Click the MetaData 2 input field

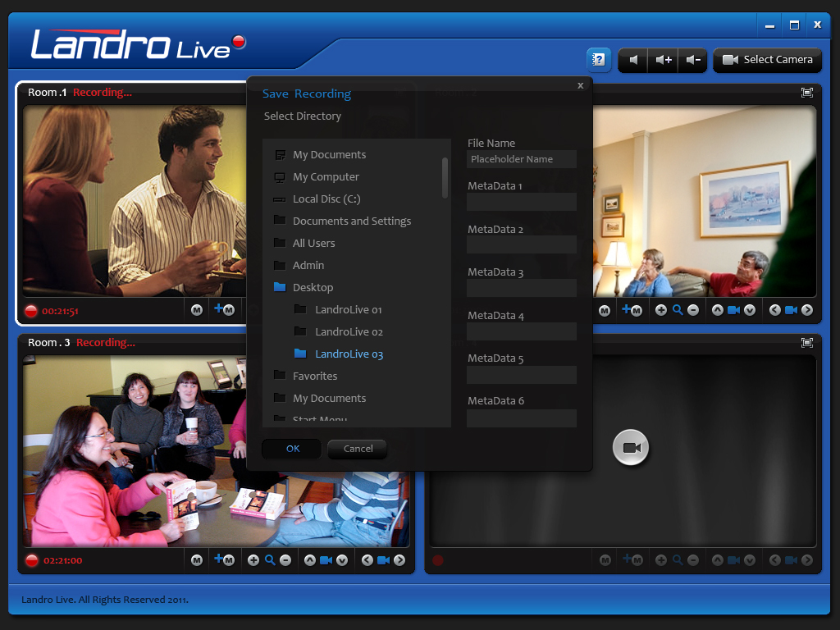[x=521, y=244]
